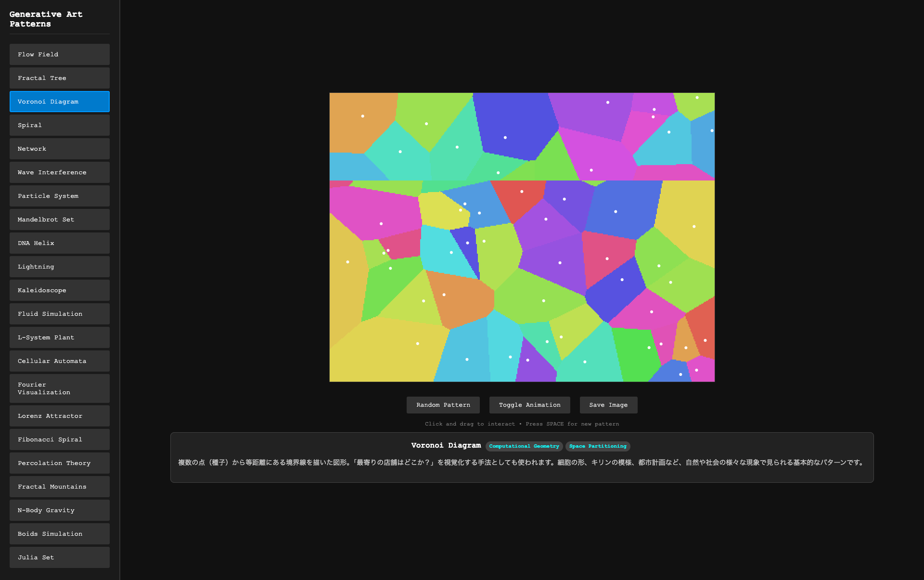Click the Computational Geometry tag
The image size is (924, 580).
click(x=524, y=446)
